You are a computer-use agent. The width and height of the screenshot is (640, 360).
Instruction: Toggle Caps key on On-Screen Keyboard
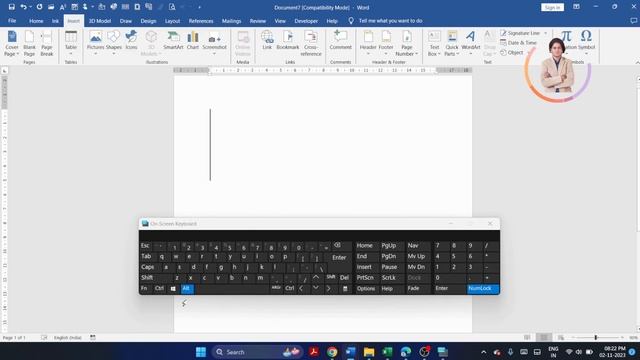click(x=148, y=267)
